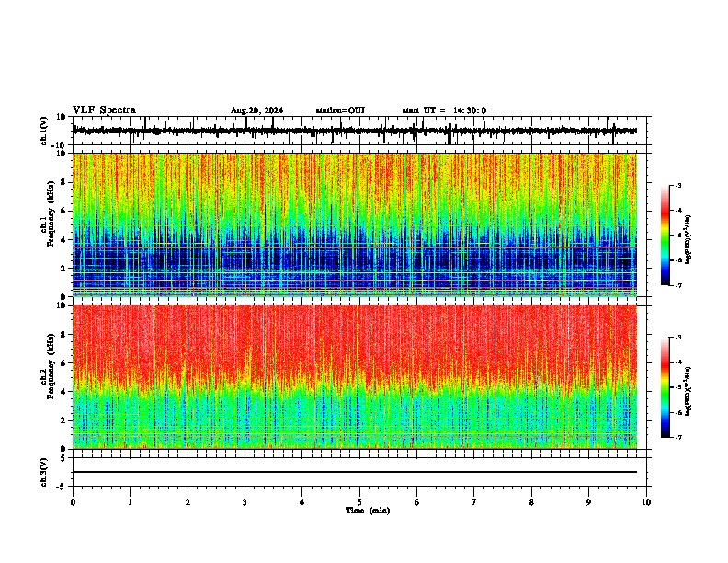Click the ch.2 frequency spectrogram panel
The image size is (728, 563).
point(355,377)
